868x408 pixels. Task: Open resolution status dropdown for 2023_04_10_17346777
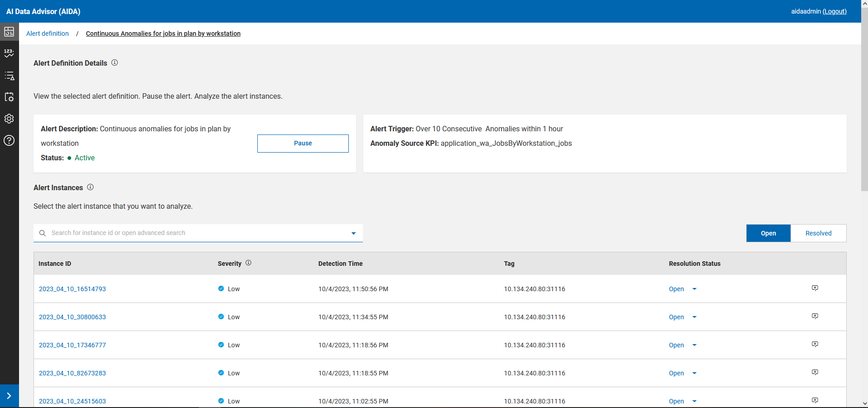pos(694,345)
